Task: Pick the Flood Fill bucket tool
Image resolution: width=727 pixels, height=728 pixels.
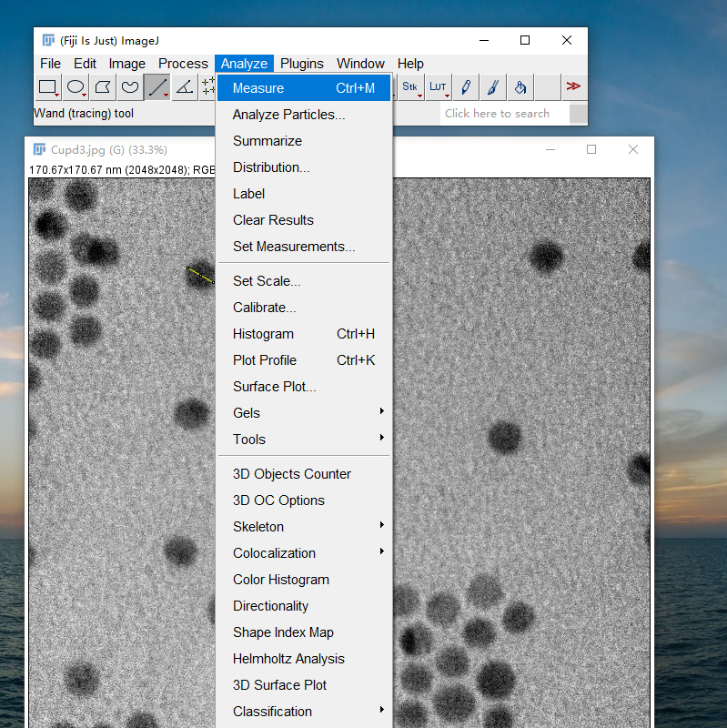Action: pyautogui.click(x=520, y=87)
